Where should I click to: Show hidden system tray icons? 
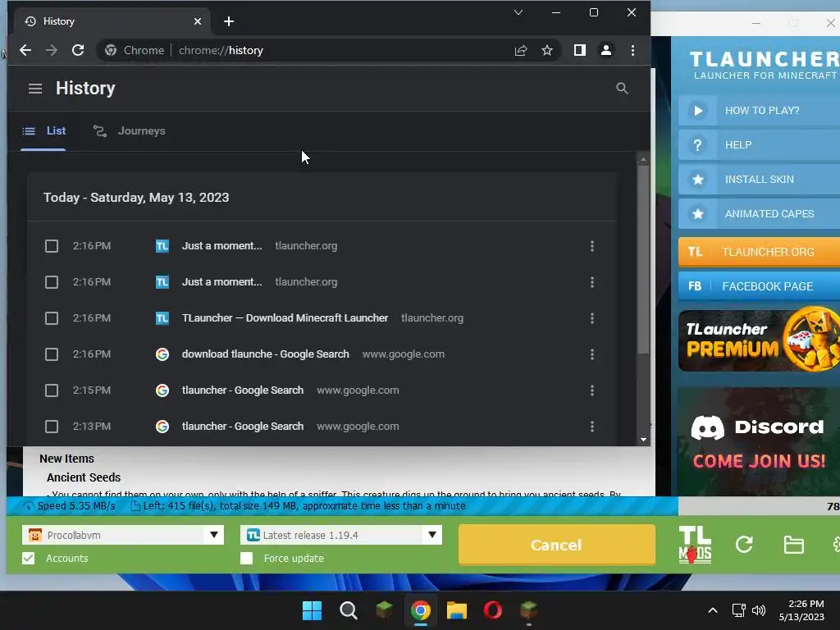[713, 610]
